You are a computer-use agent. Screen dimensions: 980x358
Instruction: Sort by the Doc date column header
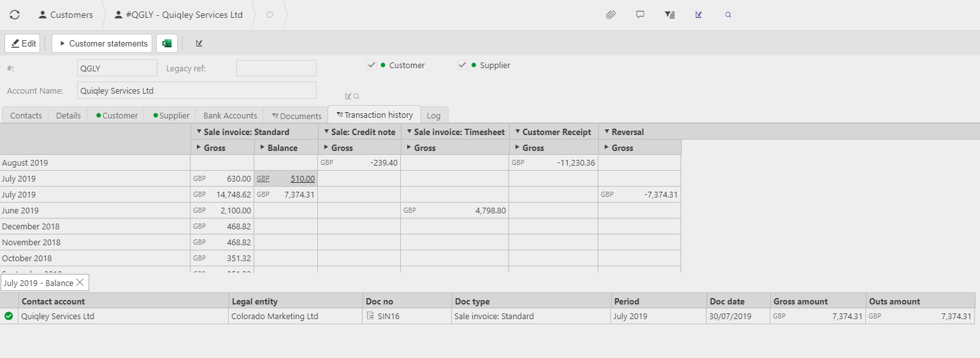pos(738,301)
